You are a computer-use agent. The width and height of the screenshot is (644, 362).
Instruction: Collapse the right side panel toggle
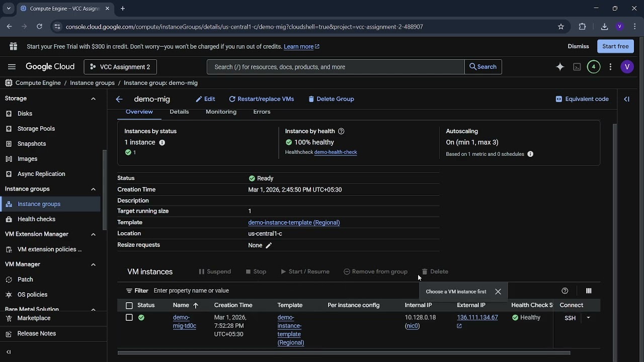click(x=627, y=99)
